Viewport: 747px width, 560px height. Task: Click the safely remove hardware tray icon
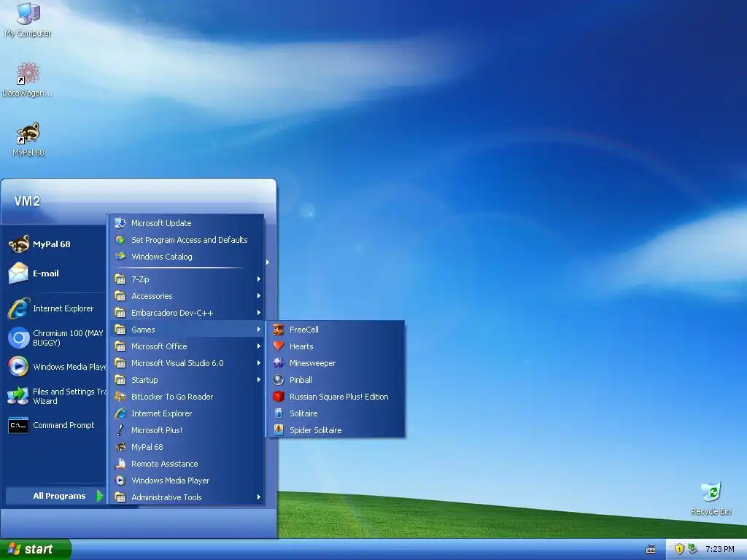pos(693,549)
